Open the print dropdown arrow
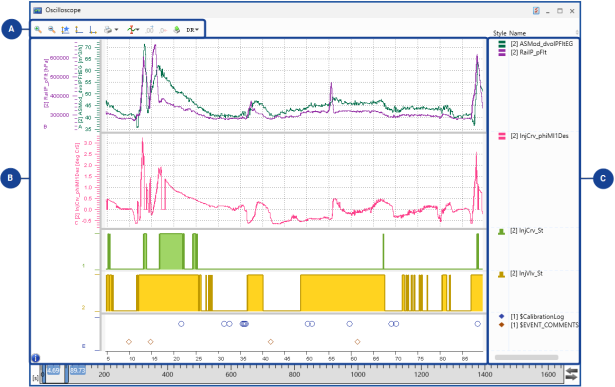 pos(116,30)
